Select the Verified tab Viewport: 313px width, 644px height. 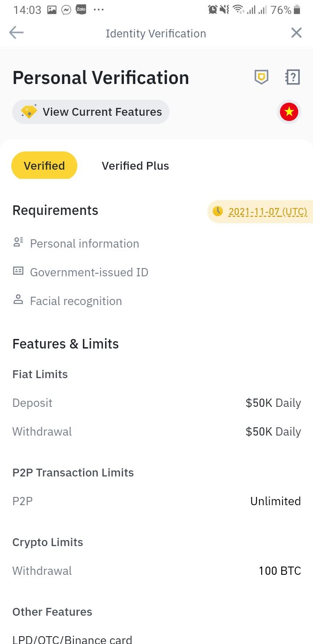(44, 166)
